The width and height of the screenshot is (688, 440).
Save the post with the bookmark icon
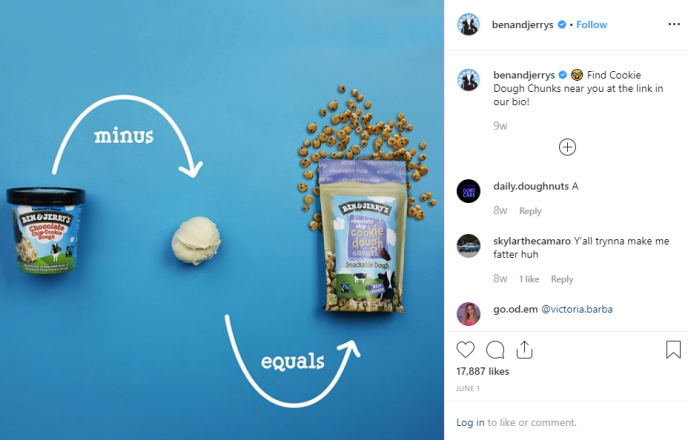[x=673, y=350]
